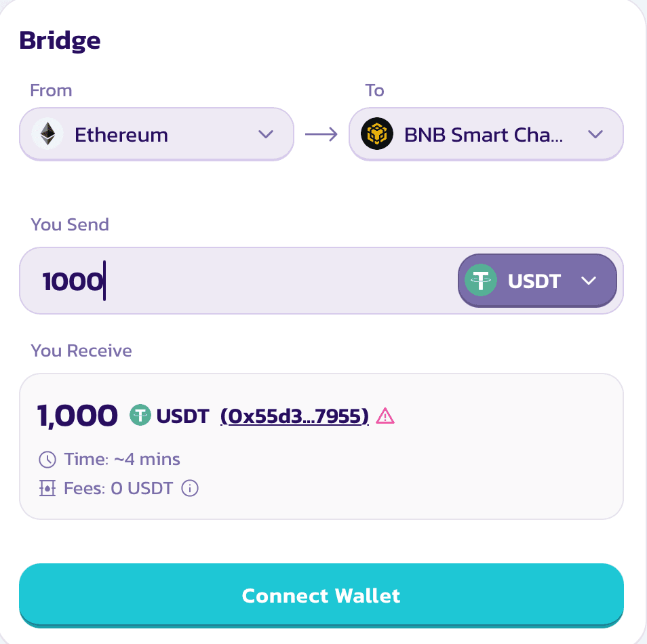Screen dimensions: 647x644
Task: Click the Ethereum logo icon
Action: click(47, 134)
